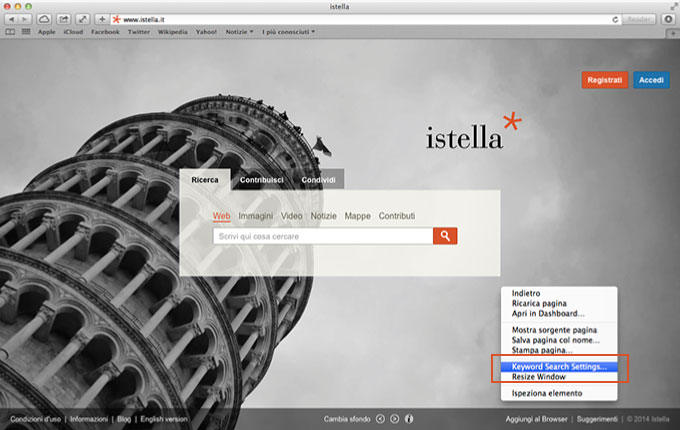Click the Registrati button

pos(605,80)
